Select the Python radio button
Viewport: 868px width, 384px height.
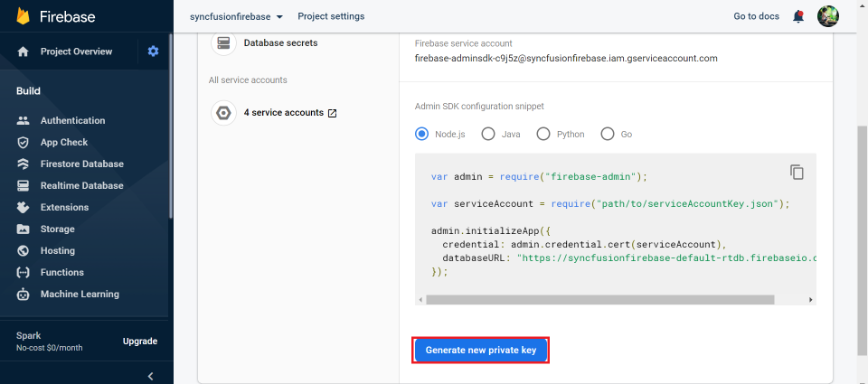[x=543, y=134]
